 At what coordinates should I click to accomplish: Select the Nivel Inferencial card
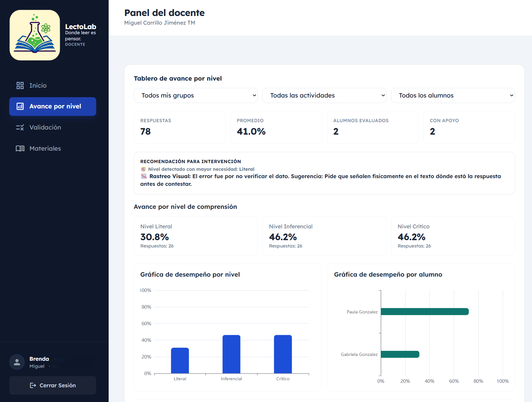324,236
